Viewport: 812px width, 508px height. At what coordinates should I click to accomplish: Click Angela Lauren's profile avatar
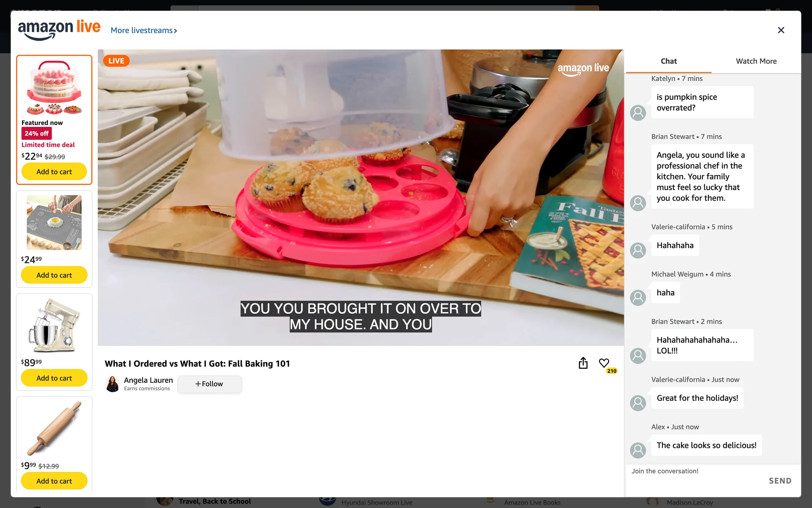point(112,384)
